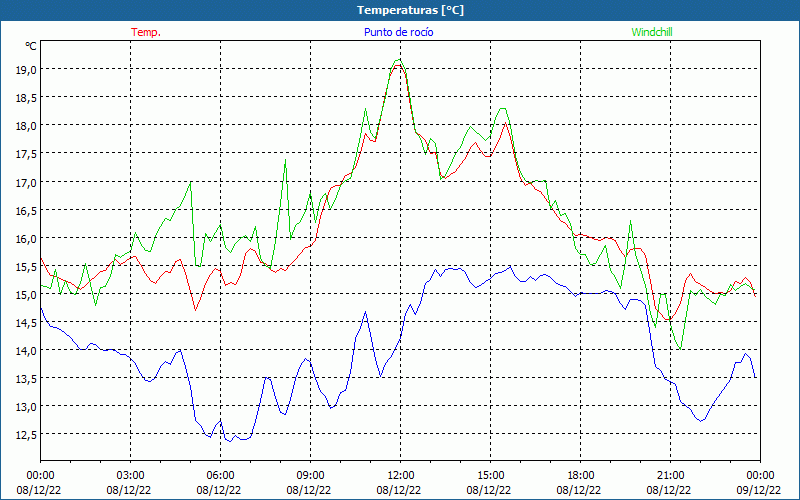The image size is (800, 500).
Task: Click the '17,0' y-axis value
Action: [x=26, y=183]
